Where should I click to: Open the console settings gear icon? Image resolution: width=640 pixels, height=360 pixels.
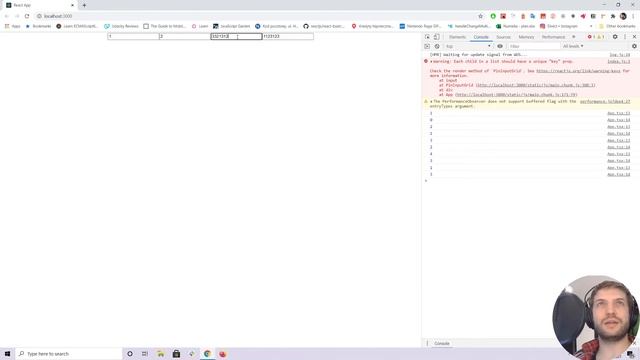[x=634, y=46]
